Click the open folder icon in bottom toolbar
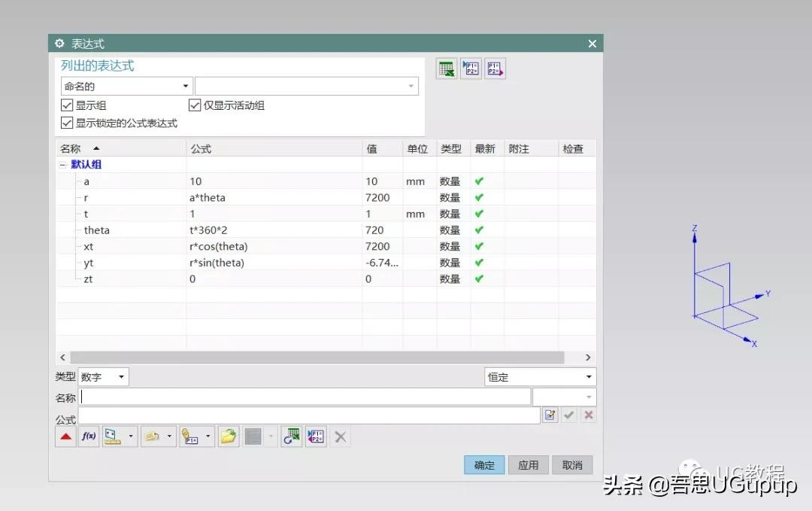The image size is (812, 511). click(x=229, y=436)
